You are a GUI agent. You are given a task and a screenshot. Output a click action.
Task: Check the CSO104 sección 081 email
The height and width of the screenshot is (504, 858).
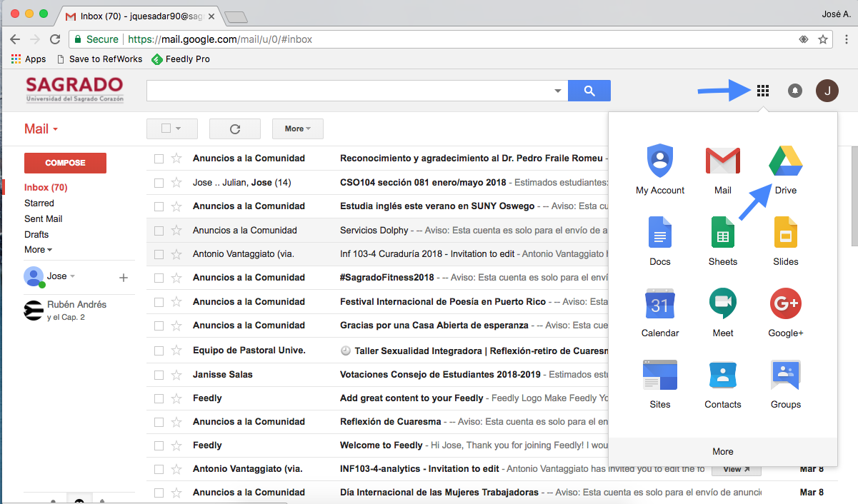pyautogui.click(x=159, y=183)
